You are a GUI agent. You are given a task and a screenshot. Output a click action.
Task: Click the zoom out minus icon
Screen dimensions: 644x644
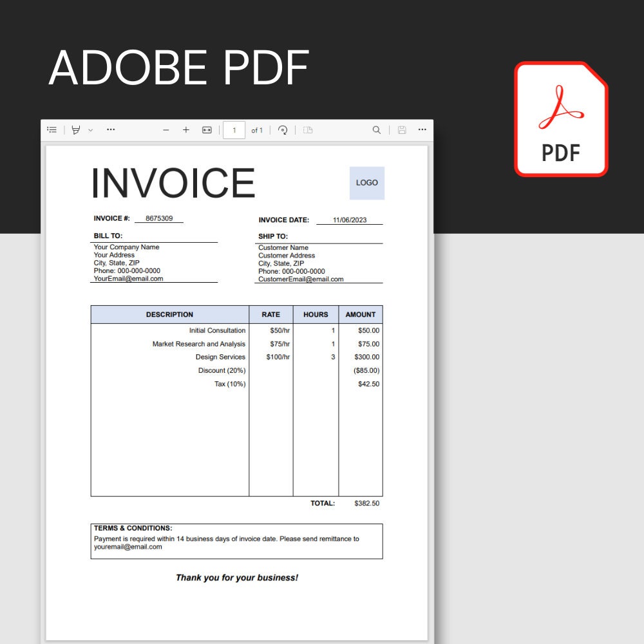point(166,129)
